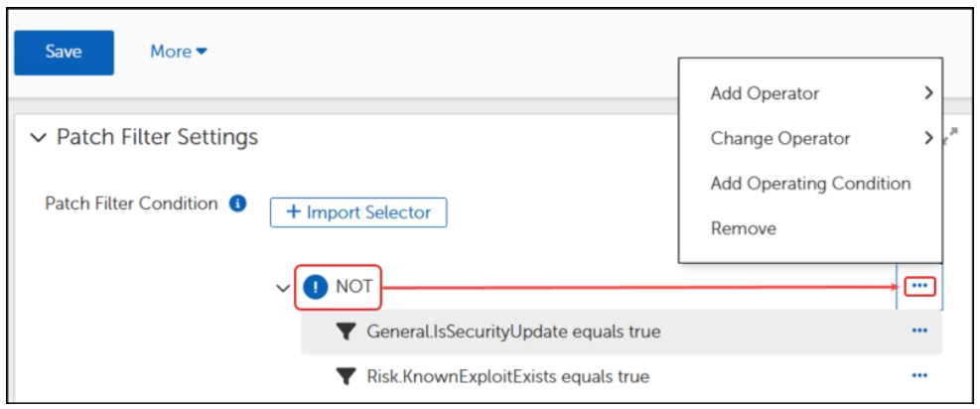The width and height of the screenshot is (980, 409).
Task: Click the Save button
Action: (x=64, y=52)
